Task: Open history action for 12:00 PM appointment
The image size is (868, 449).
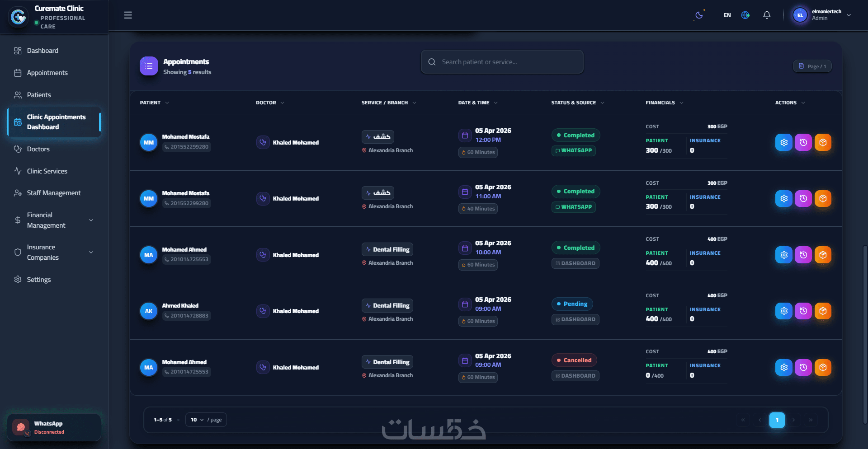Action: point(803,143)
